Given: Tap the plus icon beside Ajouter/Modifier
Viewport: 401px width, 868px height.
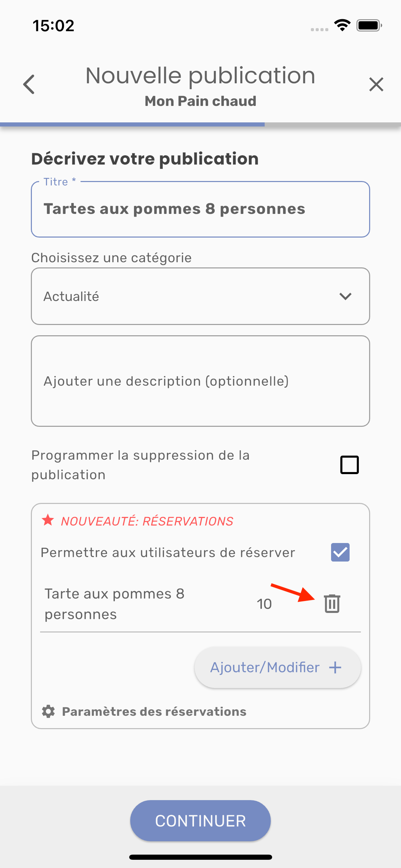Looking at the screenshot, I should (335, 667).
